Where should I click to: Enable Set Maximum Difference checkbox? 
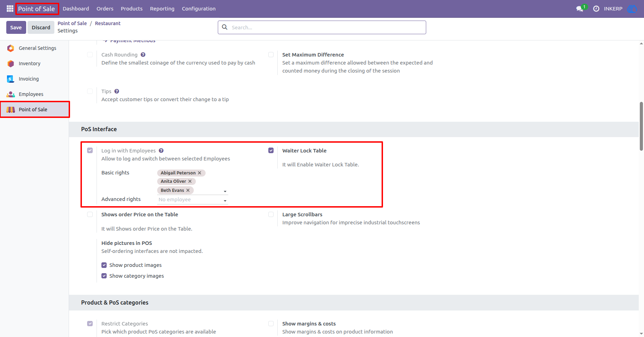coord(271,55)
